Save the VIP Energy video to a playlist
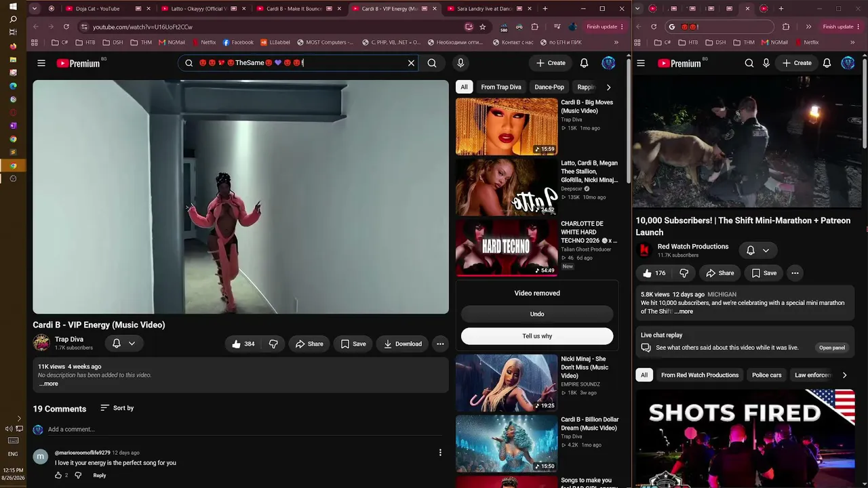Image resolution: width=868 pixels, height=488 pixels. (353, 344)
